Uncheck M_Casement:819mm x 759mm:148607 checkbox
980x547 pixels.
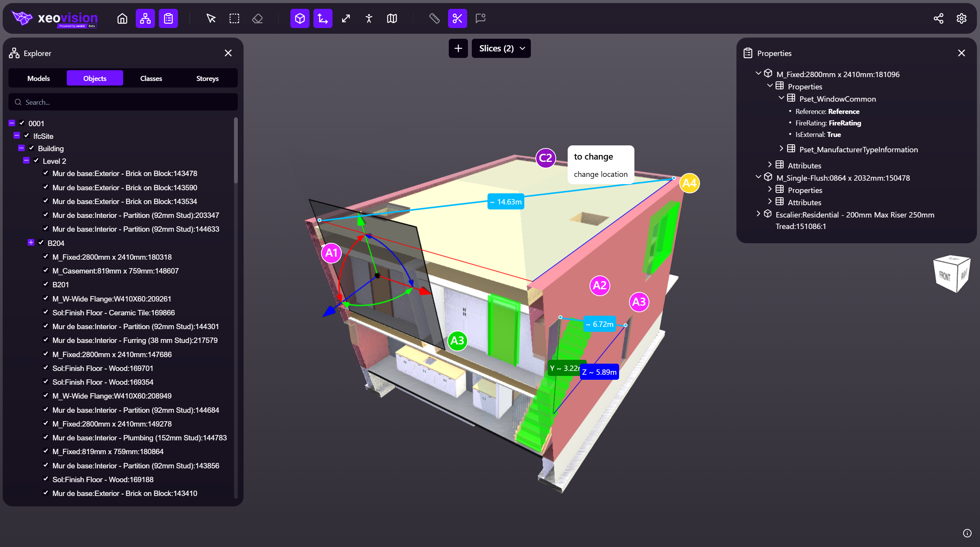pyautogui.click(x=46, y=270)
